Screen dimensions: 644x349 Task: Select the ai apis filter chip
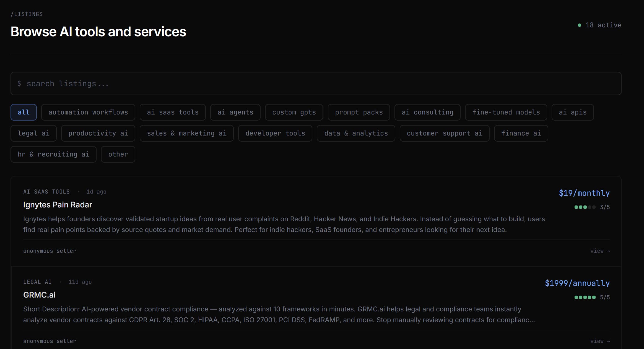pyautogui.click(x=573, y=112)
